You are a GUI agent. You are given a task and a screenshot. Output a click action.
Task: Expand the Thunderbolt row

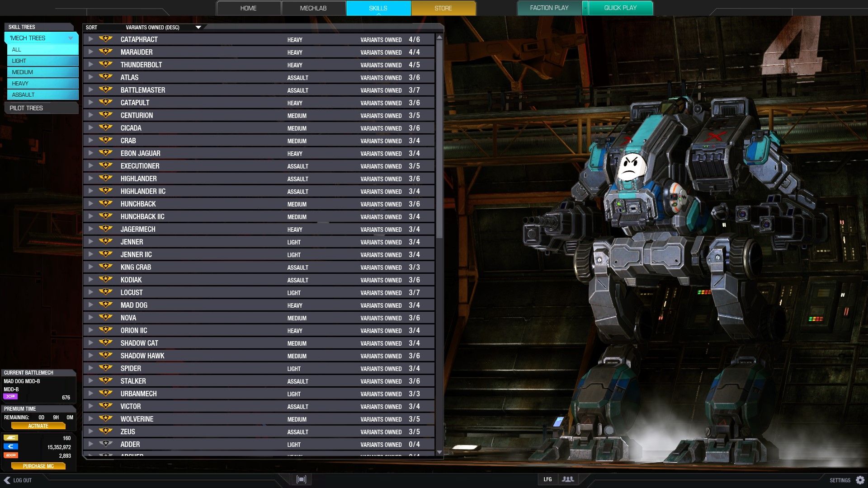91,65
